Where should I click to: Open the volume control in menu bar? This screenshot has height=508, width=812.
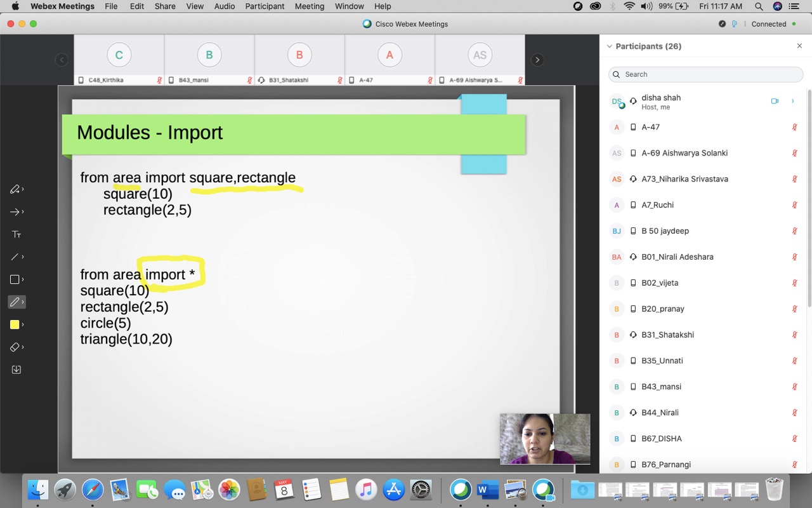646,6
